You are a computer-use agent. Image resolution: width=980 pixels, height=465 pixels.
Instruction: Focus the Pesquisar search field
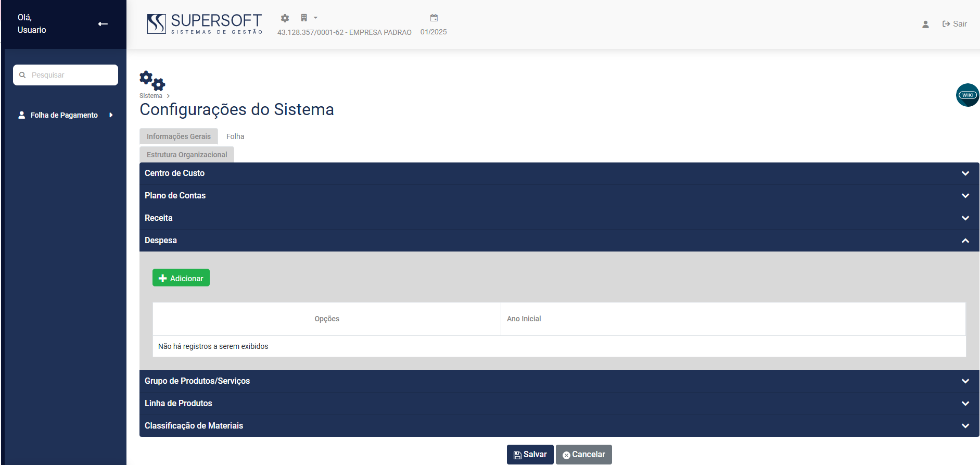tap(66, 75)
